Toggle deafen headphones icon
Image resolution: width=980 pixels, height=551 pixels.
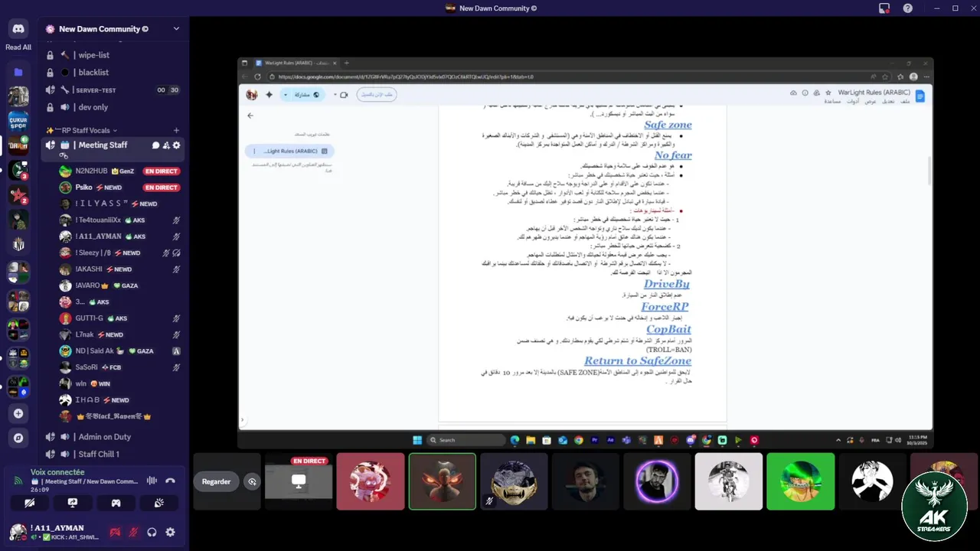pos(152,533)
